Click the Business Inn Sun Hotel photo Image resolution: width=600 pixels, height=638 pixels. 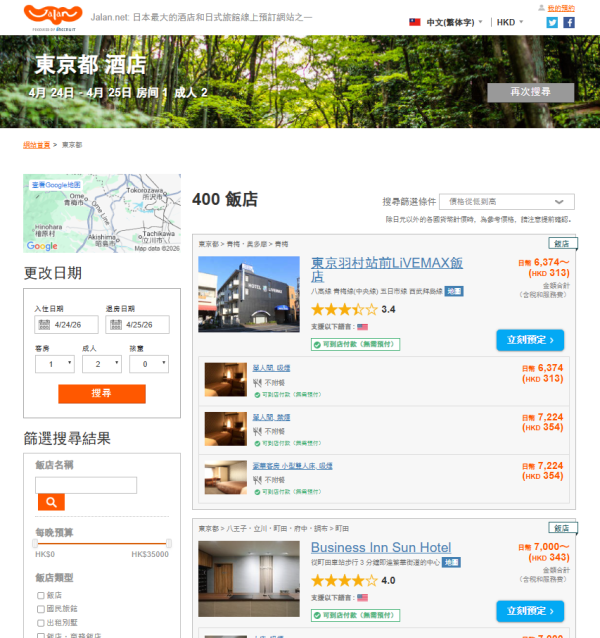(249, 579)
